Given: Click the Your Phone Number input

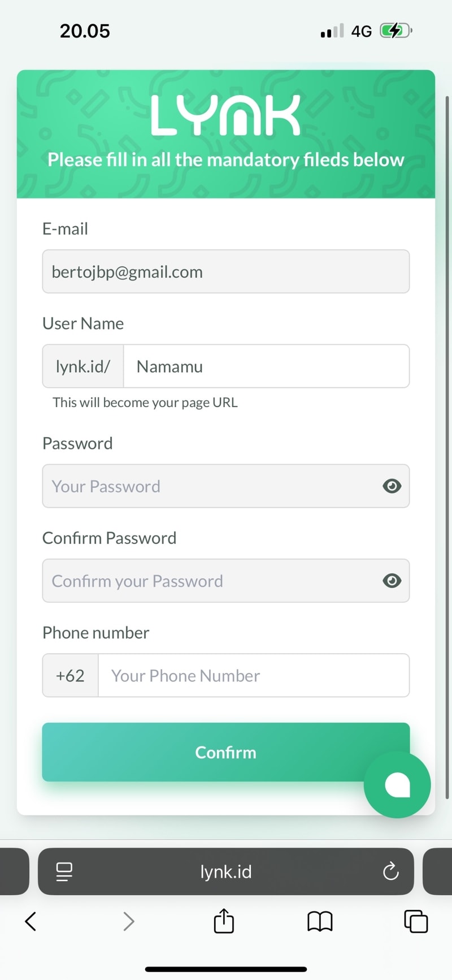Looking at the screenshot, I should (254, 676).
